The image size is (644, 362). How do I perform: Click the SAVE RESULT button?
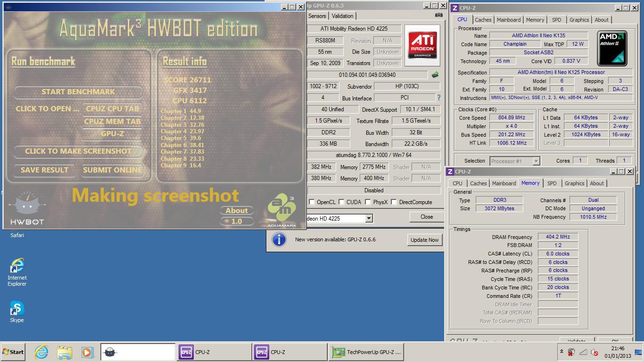44,170
